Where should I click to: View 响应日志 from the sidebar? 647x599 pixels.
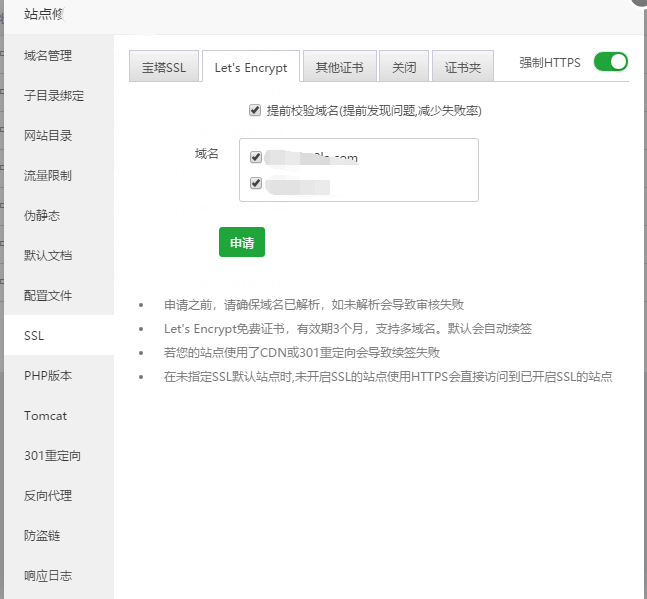tap(48, 576)
